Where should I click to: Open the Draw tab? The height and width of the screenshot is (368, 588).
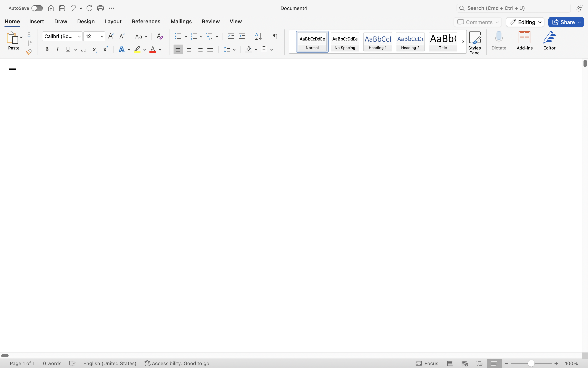[x=61, y=21]
